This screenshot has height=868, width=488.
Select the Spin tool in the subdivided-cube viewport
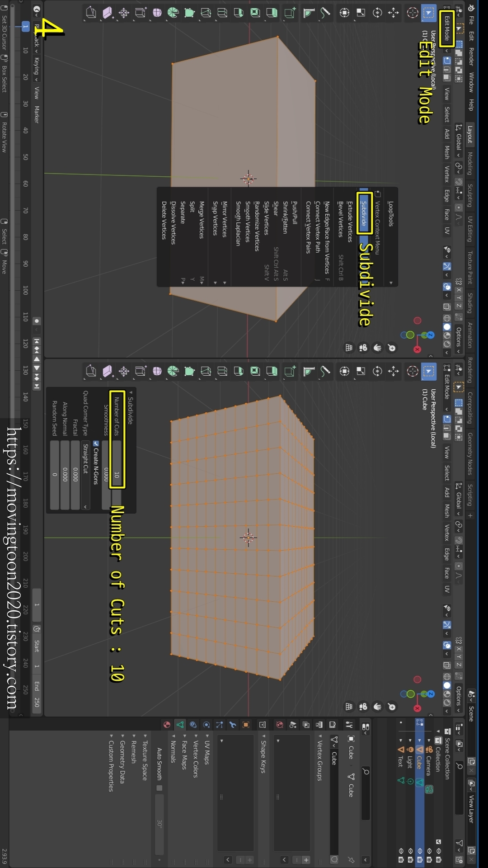[173, 371]
